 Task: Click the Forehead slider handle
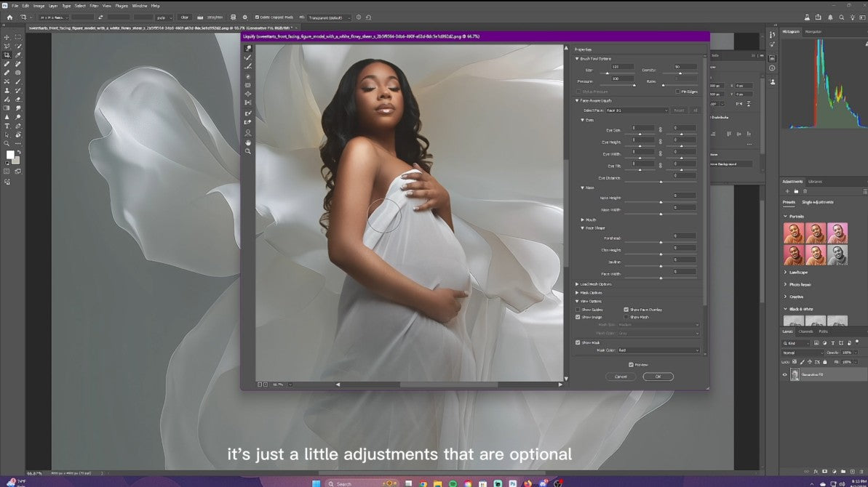661,242
